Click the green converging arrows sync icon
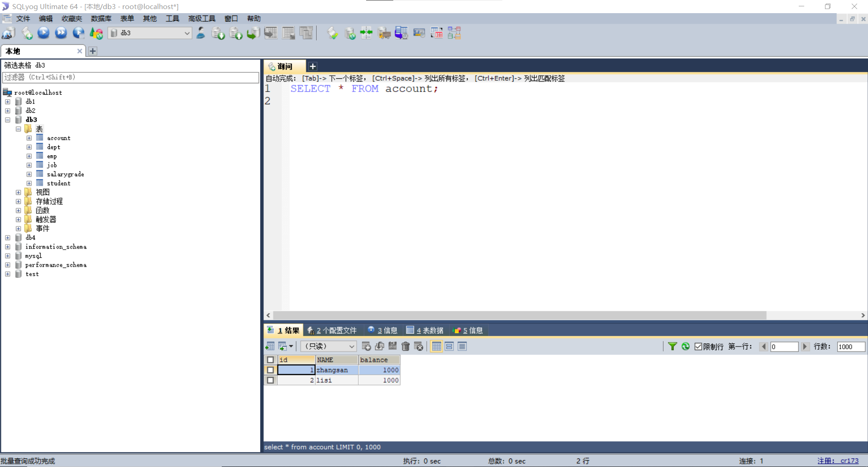 [366, 33]
